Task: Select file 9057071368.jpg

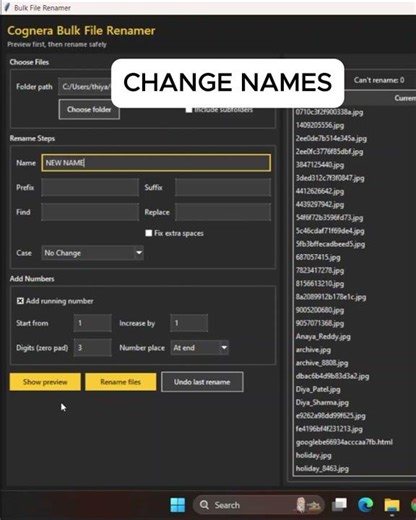Action: [320, 323]
